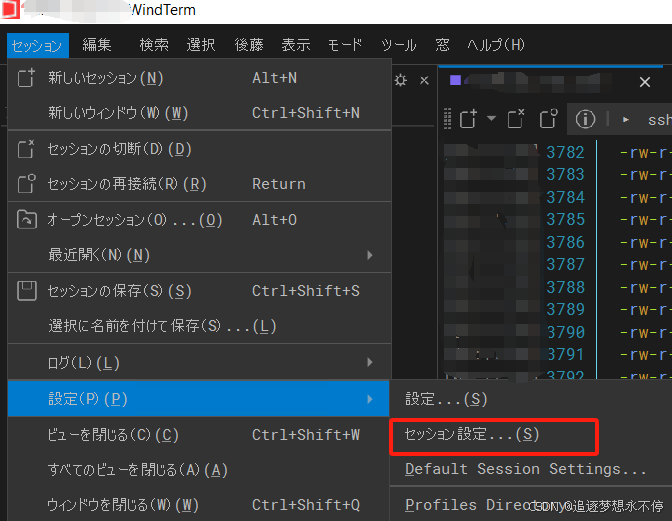
Task: Click the new session icon in the menu
Action: tap(26, 78)
